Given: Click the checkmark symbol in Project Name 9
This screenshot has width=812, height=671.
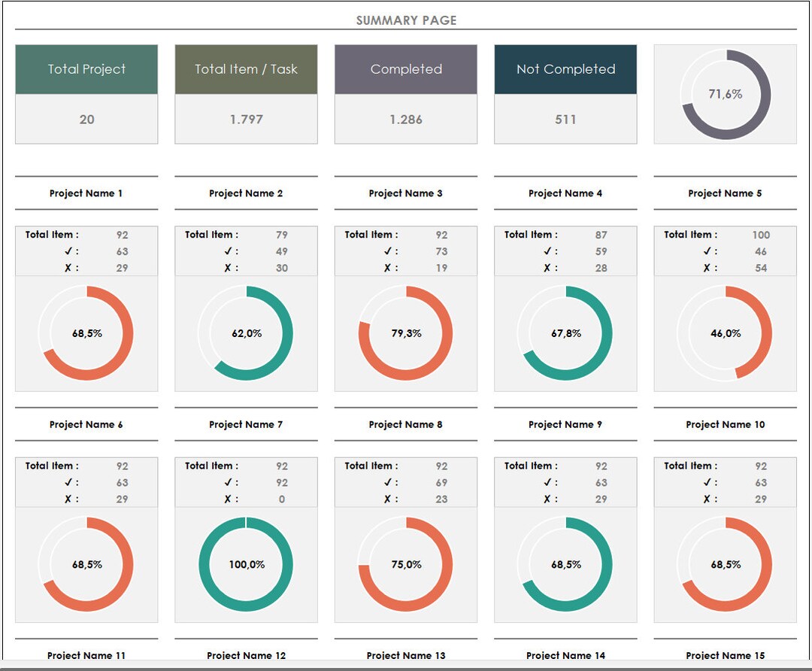Looking at the screenshot, I should (x=548, y=481).
